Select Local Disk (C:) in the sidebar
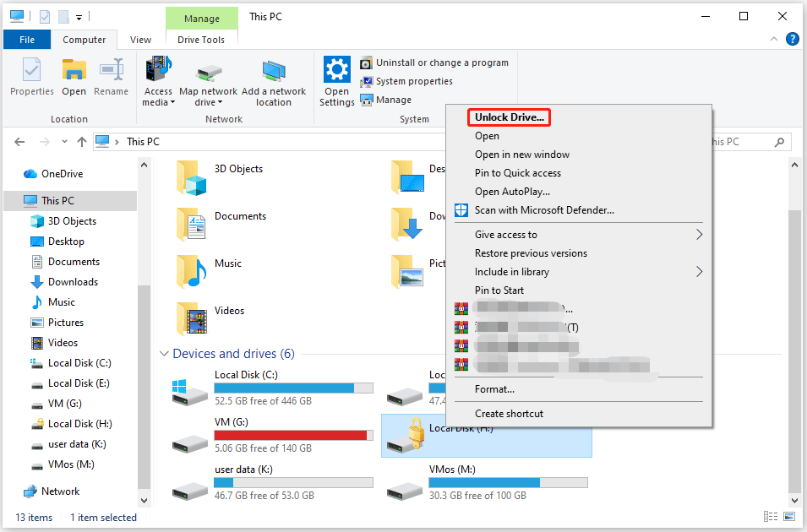The image size is (807, 532). coord(70,363)
